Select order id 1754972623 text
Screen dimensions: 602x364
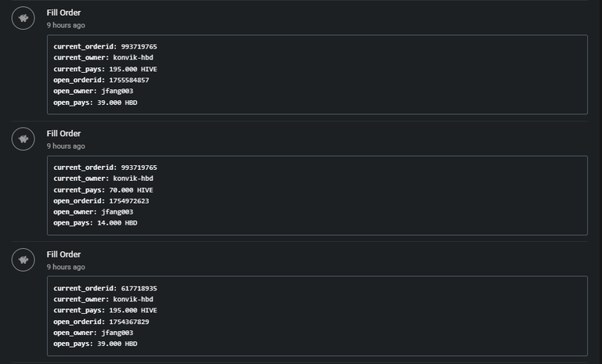129,200
